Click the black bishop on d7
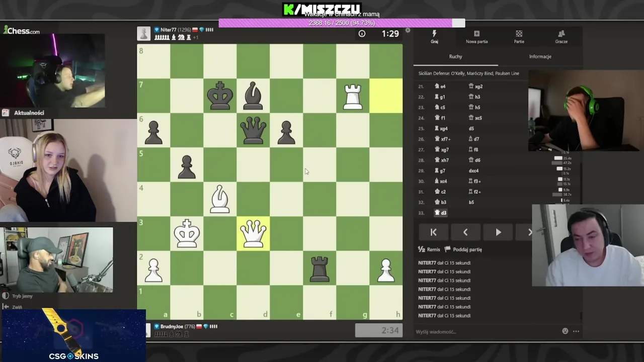This screenshot has width=644, height=362. pos(253,96)
